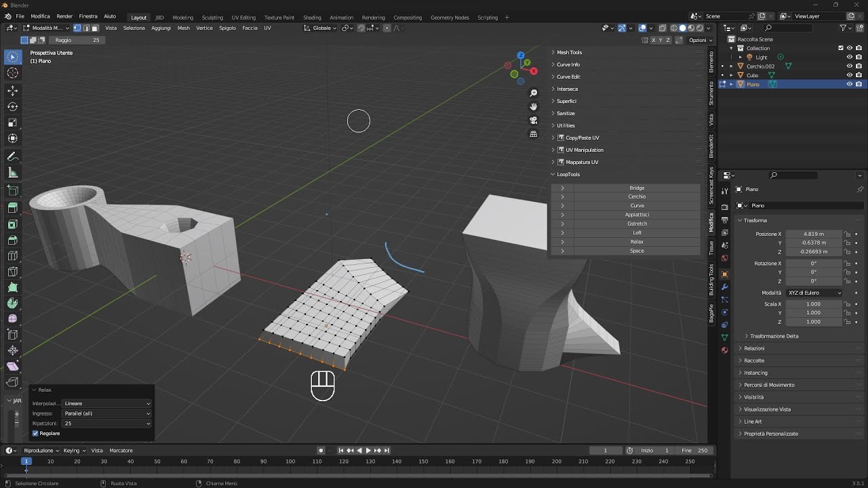This screenshot has width=868, height=488.
Task: Toggle camera view gizmo icon
Action: pyautogui.click(x=534, y=120)
